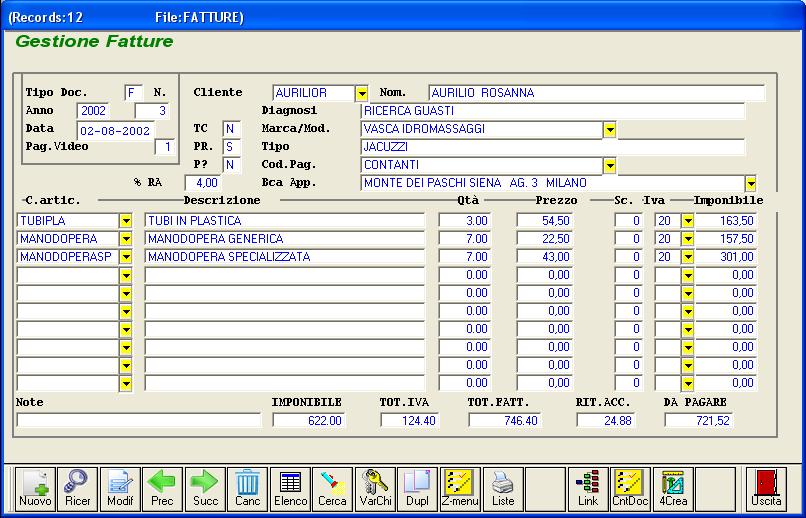The image size is (806, 518).
Task: Click the TC field showing N
Action: pos(232,129)
